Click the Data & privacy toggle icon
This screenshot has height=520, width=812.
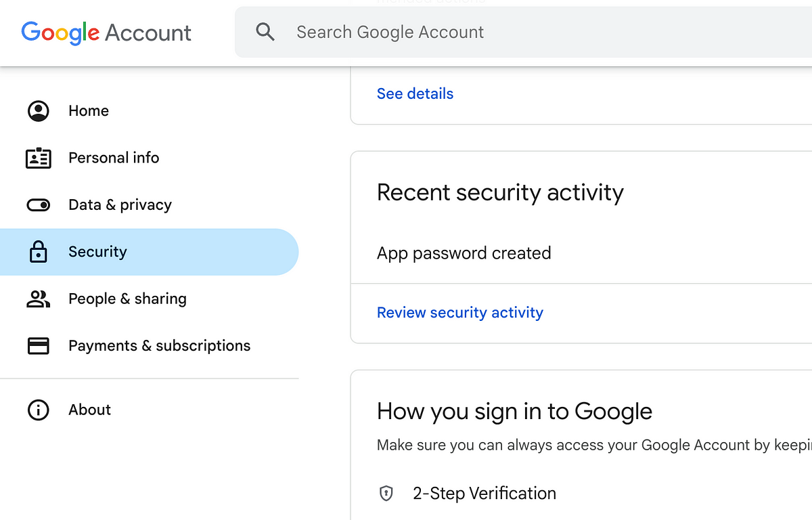[x=39, y=204]
